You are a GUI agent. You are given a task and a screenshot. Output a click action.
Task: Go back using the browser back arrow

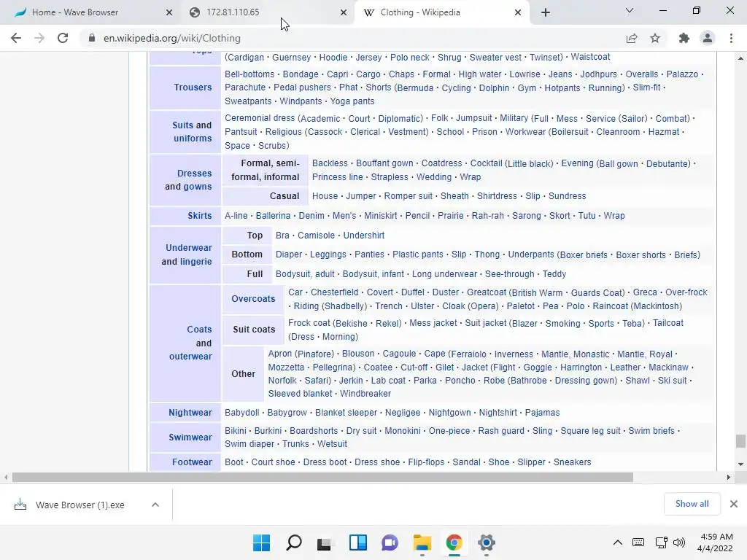tap(16, 38)
